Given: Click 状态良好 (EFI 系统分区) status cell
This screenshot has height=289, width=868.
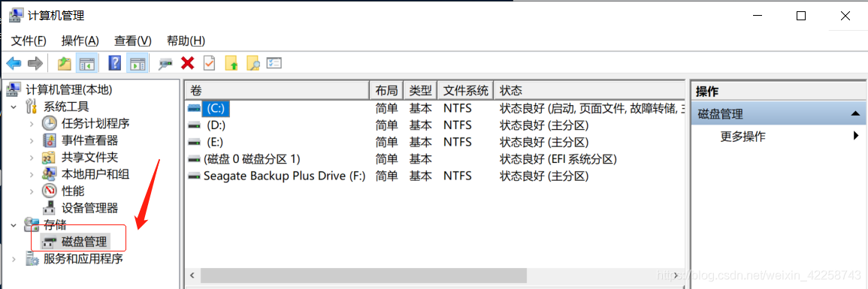Looking at the screenshot, I should (x=558, y=159).
